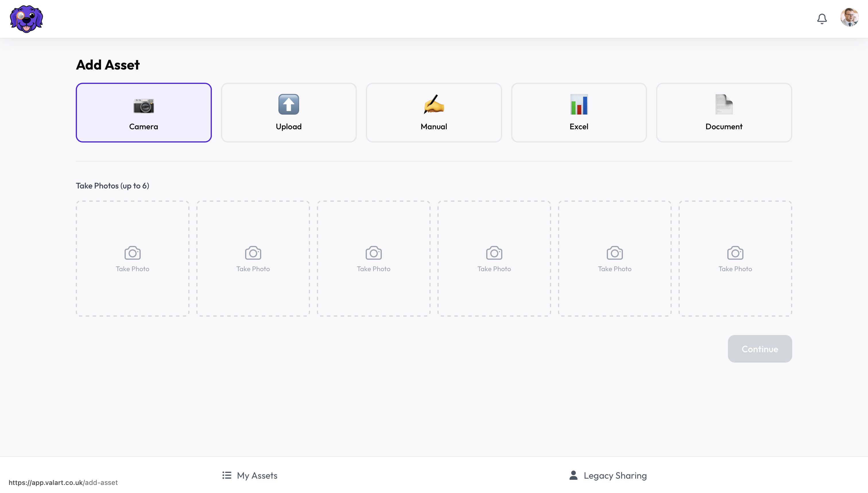Image resolution: width=868 pixels, height=493 pixels.
Task: Select the Camera asset entry method
Action: tap(144, 112)
